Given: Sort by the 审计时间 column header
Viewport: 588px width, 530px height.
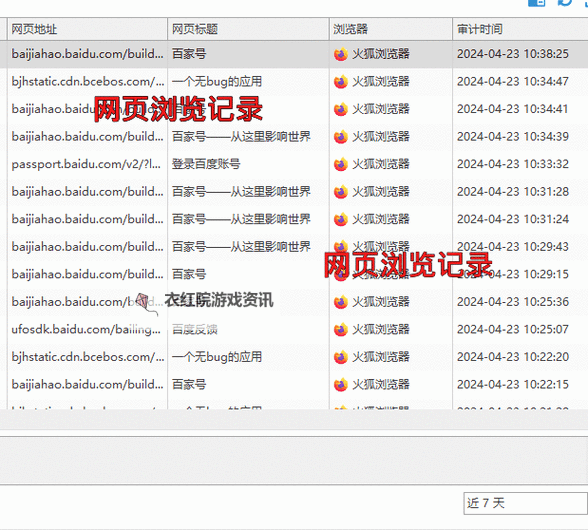Looking at the screenshot, I should [520, 29].
